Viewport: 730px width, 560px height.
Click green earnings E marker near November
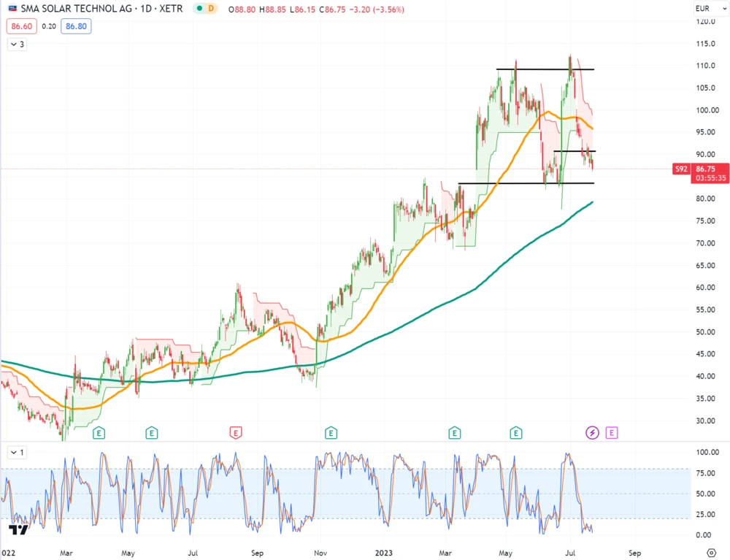(x=331, y=433)
